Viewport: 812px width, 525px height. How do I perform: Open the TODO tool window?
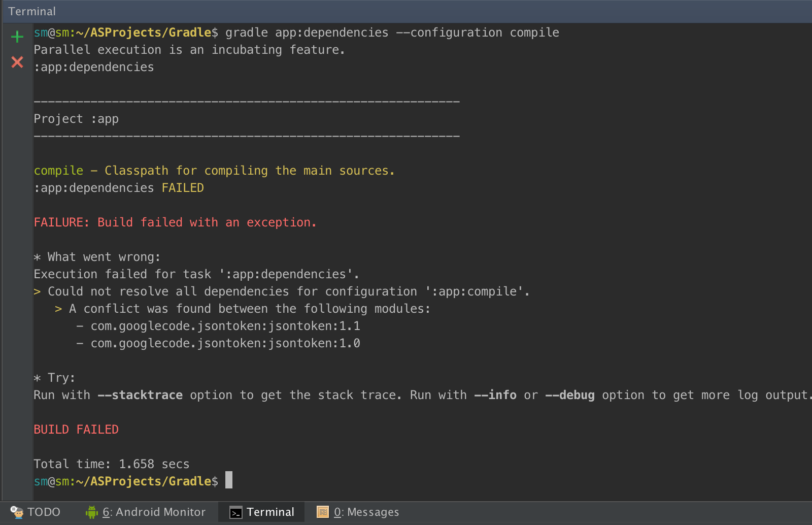[x=44, y=512]
